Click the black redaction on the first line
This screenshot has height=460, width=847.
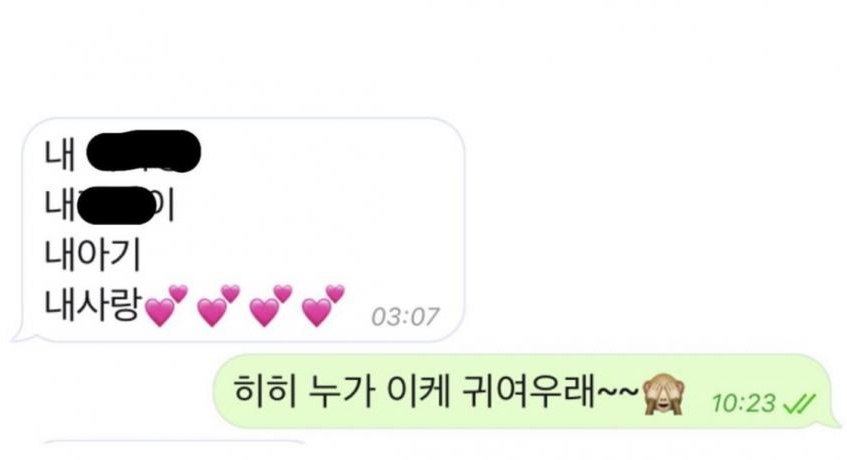click(x=144, y=151)
